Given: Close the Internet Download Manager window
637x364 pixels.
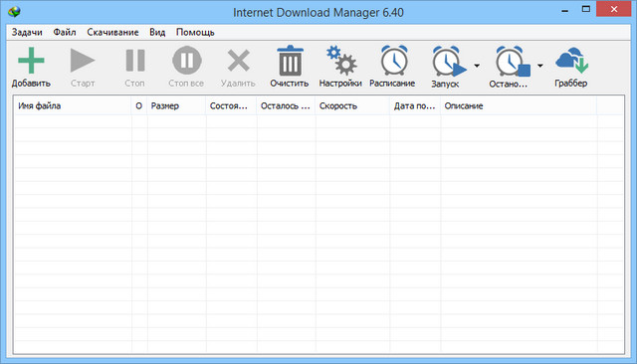Looking at the screenshot, I should (614, 9).
